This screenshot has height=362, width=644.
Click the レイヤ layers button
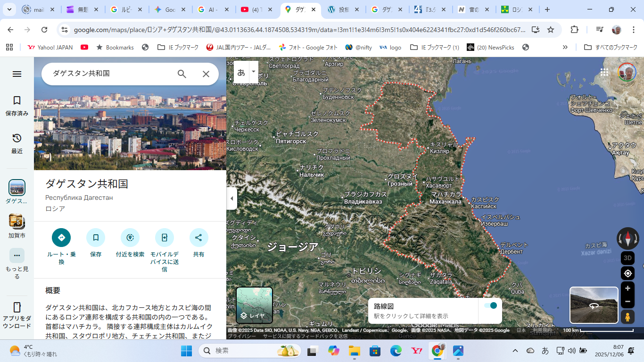point(254,305)
